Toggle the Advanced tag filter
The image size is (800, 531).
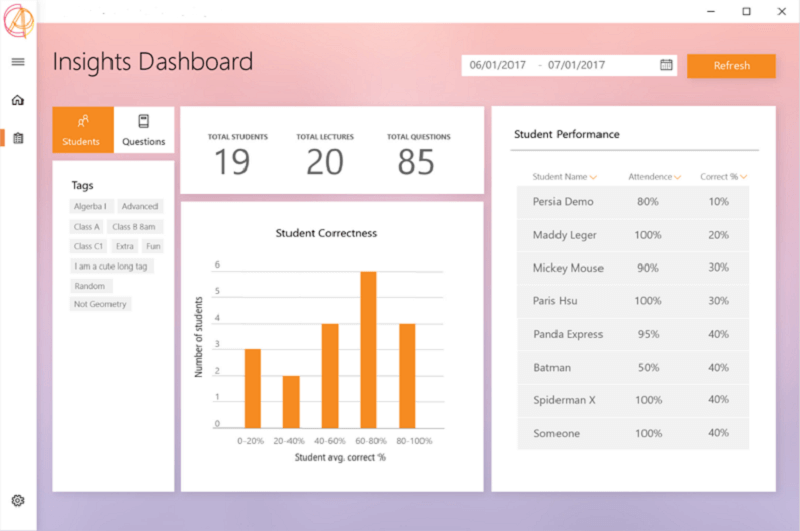pyautogui.click(x=140, y=206)
